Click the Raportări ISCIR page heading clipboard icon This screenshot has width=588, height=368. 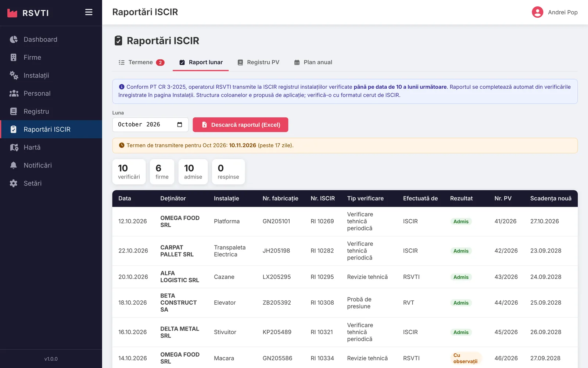coord(118,40)
